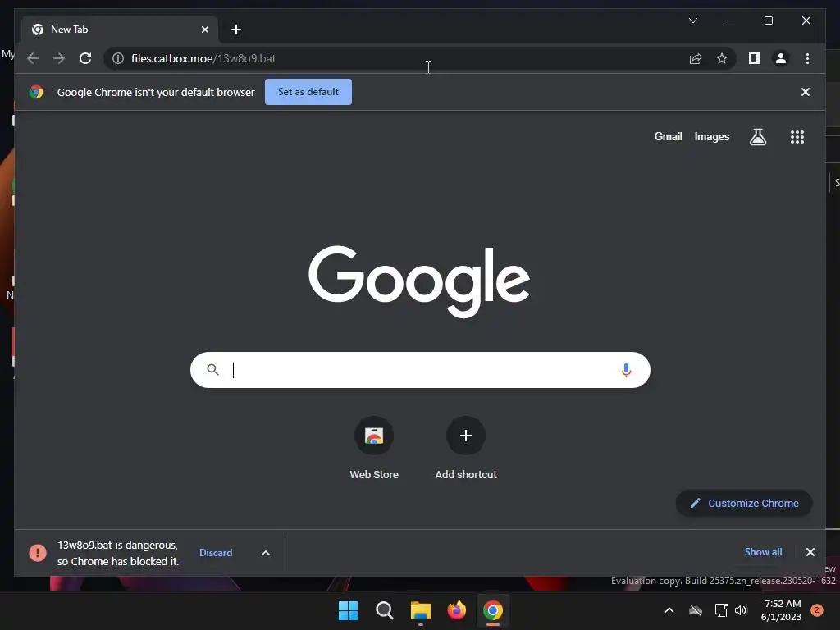Open the tab search dropdown arrow
840x630 pixels.
692,21
